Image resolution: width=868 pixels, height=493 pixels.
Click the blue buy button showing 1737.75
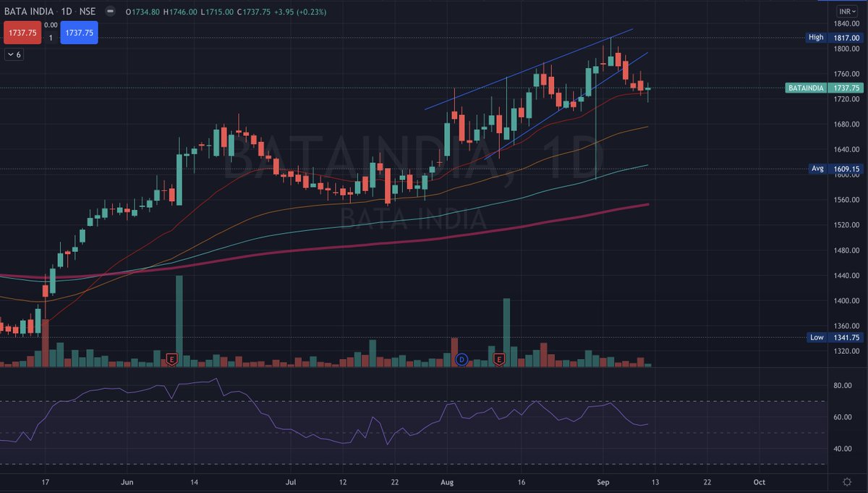pyautogui.click(x=79, y=33)
